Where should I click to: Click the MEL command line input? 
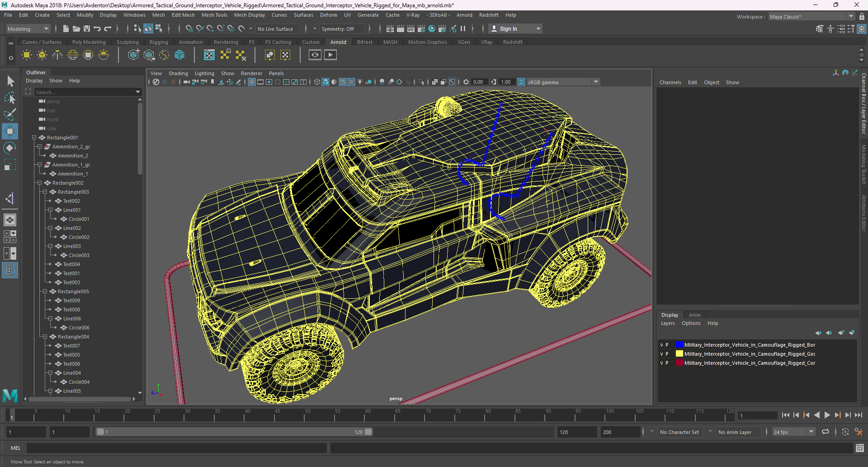tap(176, 448)
